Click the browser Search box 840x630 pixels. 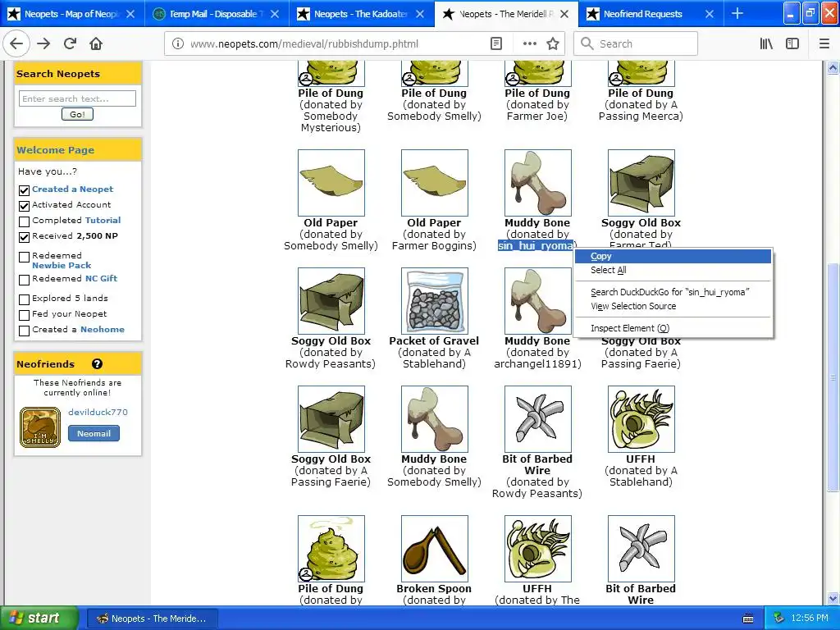tap(636, 44)
